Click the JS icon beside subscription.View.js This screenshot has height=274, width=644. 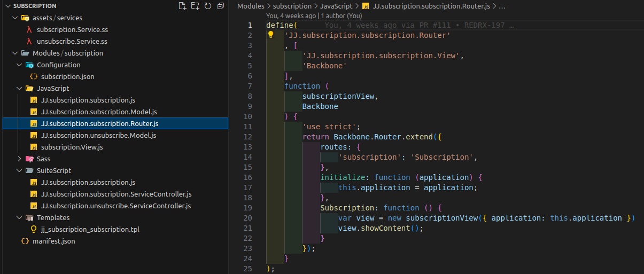34,147
